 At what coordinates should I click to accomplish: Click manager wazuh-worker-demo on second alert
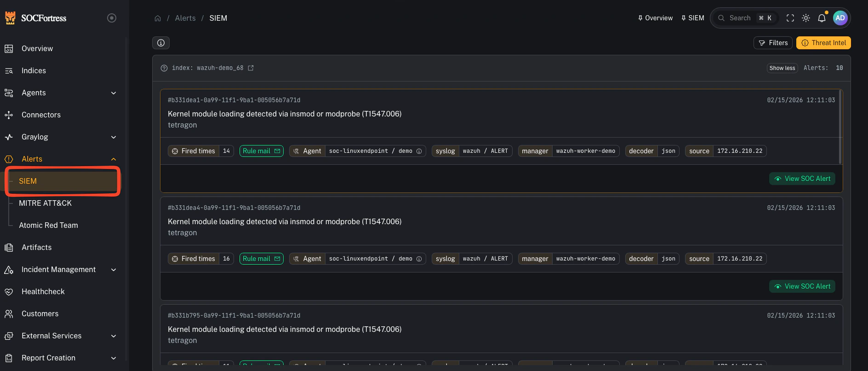(x=569, y=259)
